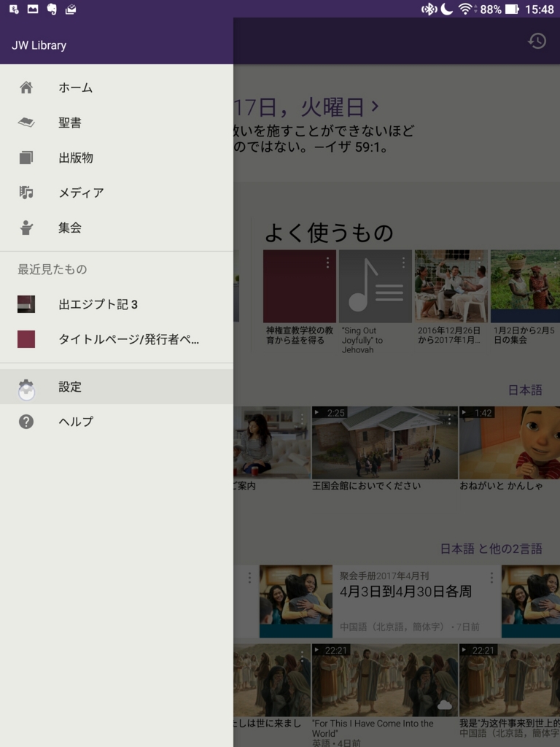Screen dimensions: 560x747
Task: Tap picture notification icon in status bar
Action: click(32, 9)
